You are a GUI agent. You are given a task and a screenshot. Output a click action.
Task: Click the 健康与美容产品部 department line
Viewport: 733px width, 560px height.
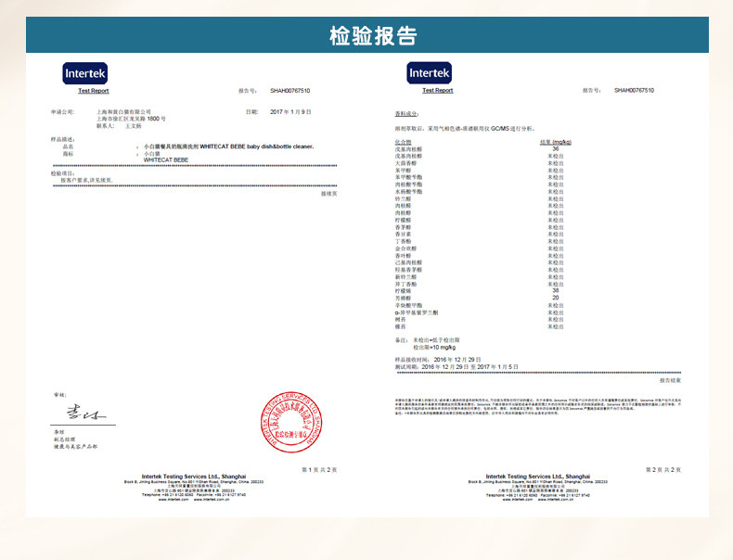(x=75, y=447)
